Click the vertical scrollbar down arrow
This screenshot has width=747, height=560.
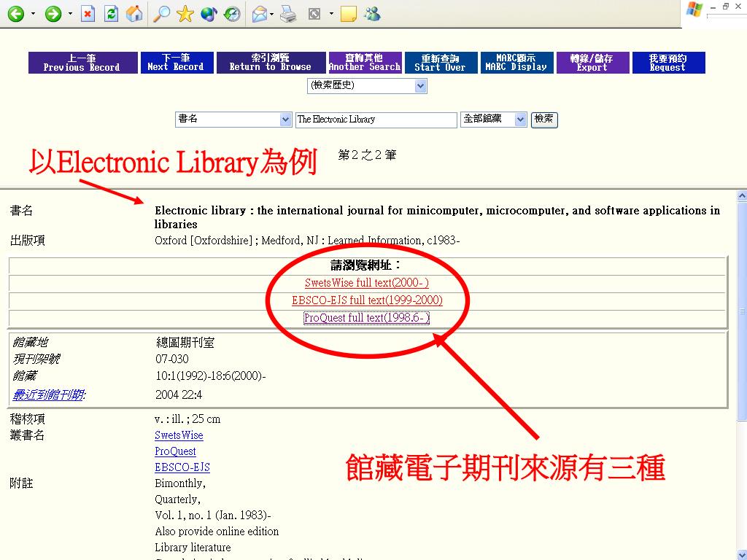(742, 555)
